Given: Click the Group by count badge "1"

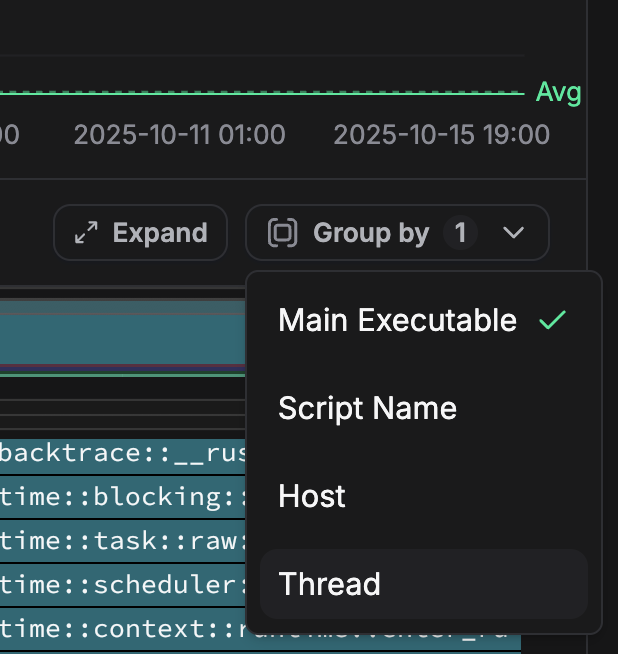Looking at the screenshot, I should 460,233.
